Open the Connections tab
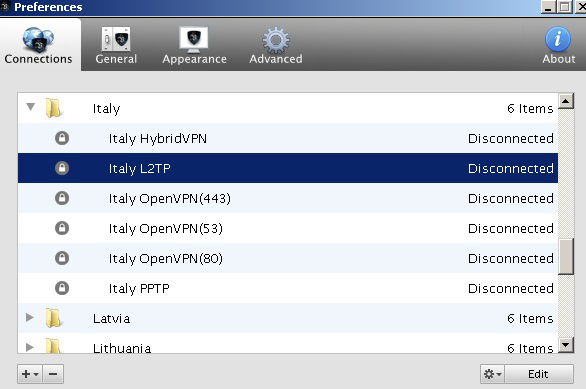The image size is (586, 389). click(38, 45)
